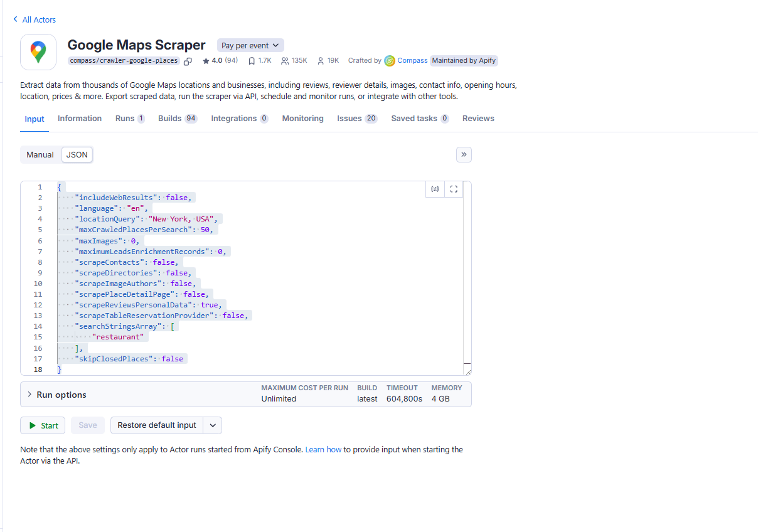
Task: Click the 135K total users icon
Action: [x=285, y=61]
